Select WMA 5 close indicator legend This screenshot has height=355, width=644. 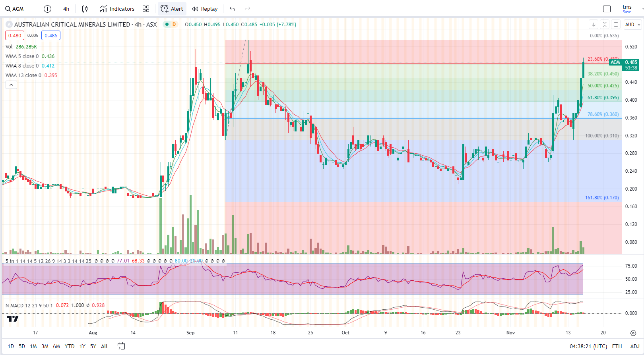click(x=30, y=56)
